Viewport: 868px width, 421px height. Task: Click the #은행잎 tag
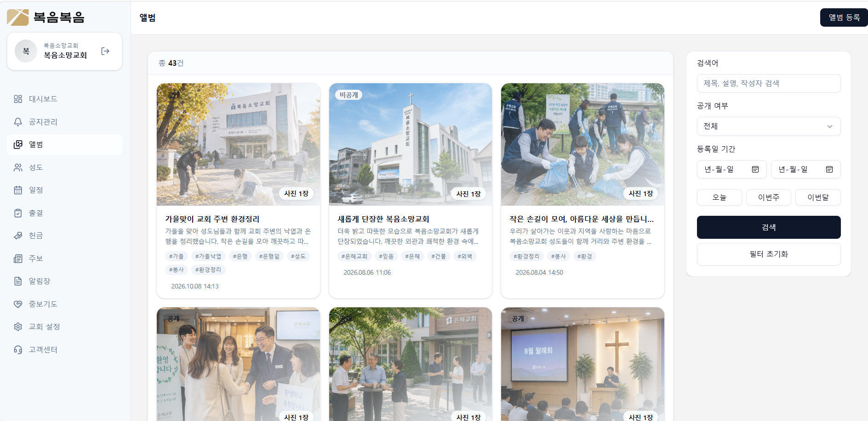(x=269, y=256)
